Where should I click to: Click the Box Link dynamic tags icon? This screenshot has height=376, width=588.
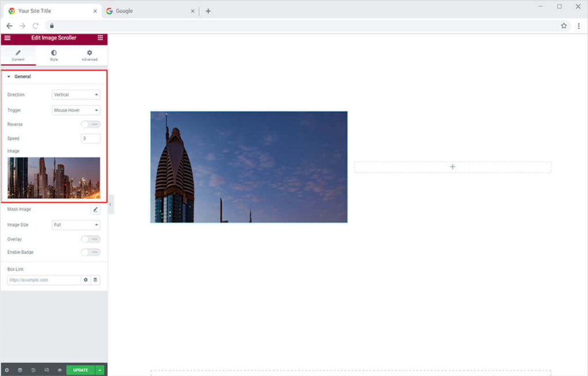(95, 280)
